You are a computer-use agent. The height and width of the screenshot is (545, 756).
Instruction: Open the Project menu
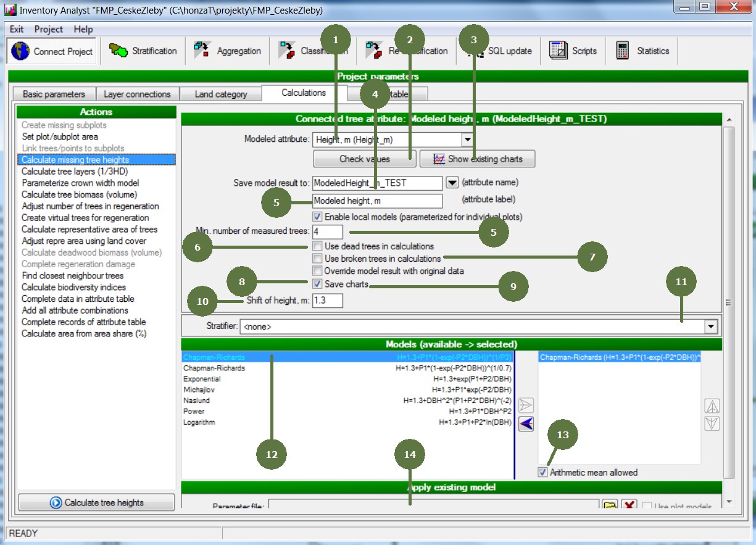pyautogui.click(x=48, y=29)
